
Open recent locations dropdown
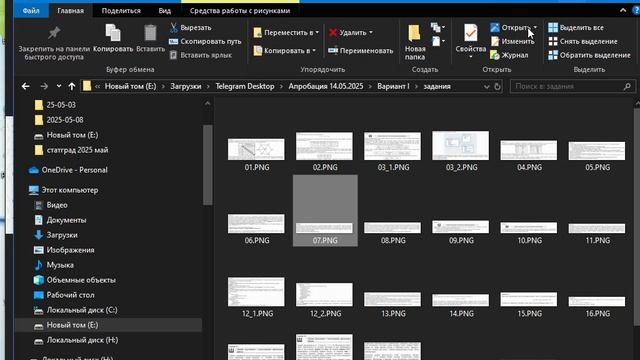[x=59, y=86]
